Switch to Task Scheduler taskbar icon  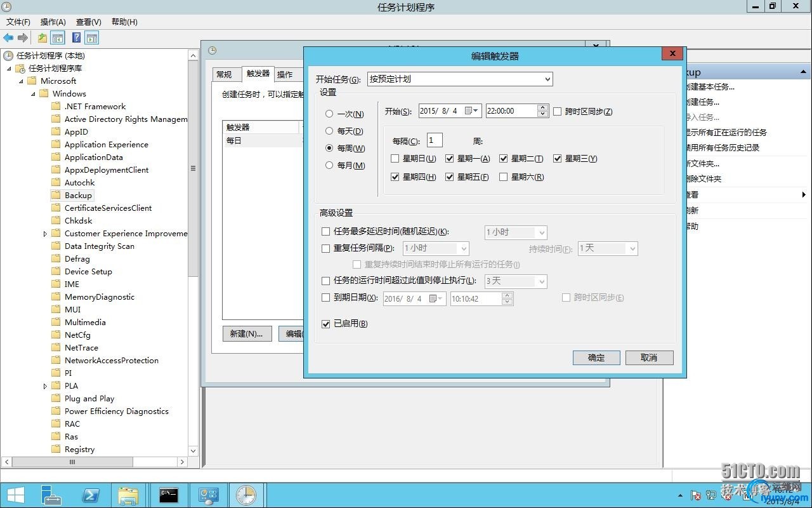click(x=247, y=495)
